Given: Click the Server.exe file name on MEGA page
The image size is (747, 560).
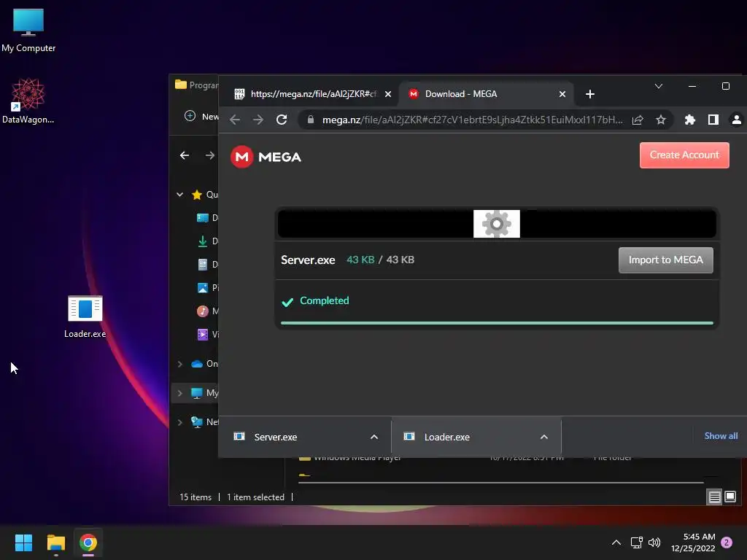Looking at the screenshot, I should click(308, 260).
